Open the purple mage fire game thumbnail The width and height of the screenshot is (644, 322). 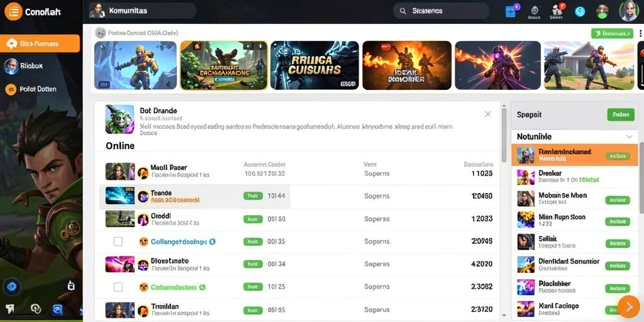[498, 65]
